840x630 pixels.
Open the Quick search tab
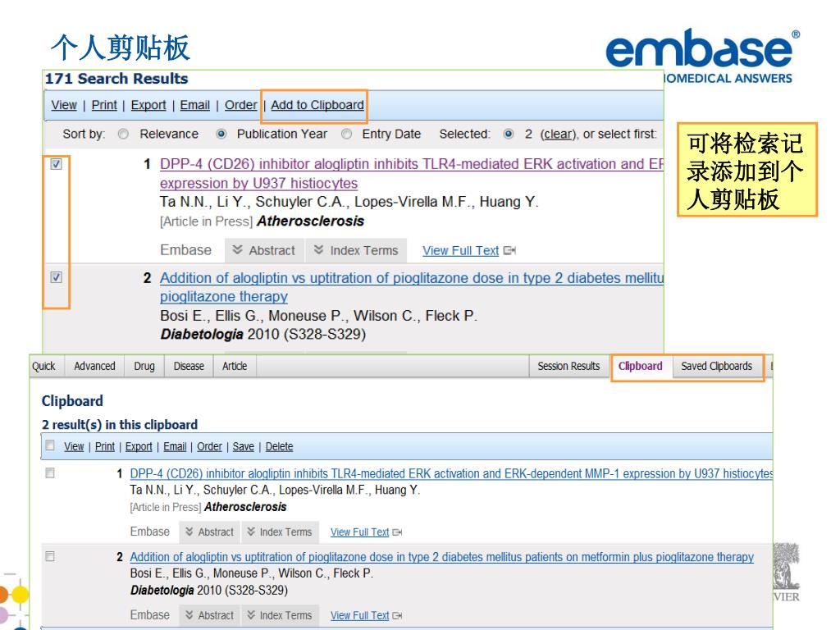[44, 366]
